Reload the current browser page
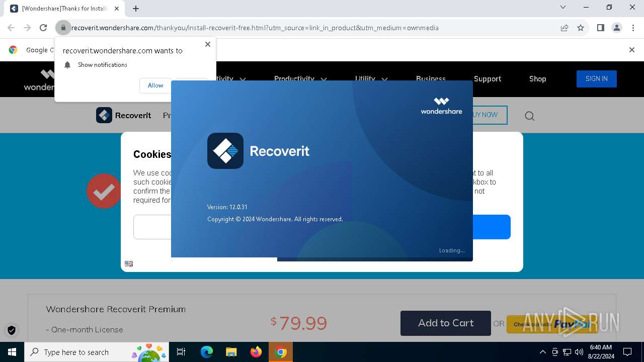The height and width of the screenshot is (362, 644). coord(43,28)
